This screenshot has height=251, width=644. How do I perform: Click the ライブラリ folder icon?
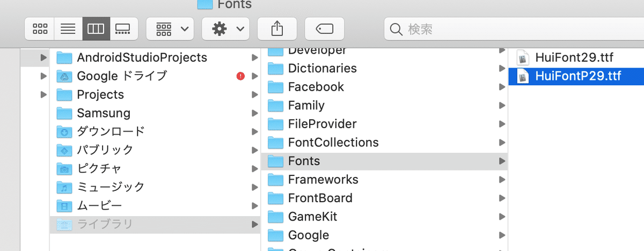(64, 224)
